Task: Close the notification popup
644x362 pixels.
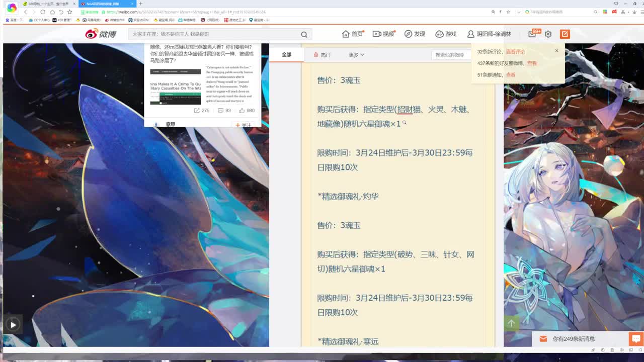Action: pyautogui.click(x=556, y=51)
